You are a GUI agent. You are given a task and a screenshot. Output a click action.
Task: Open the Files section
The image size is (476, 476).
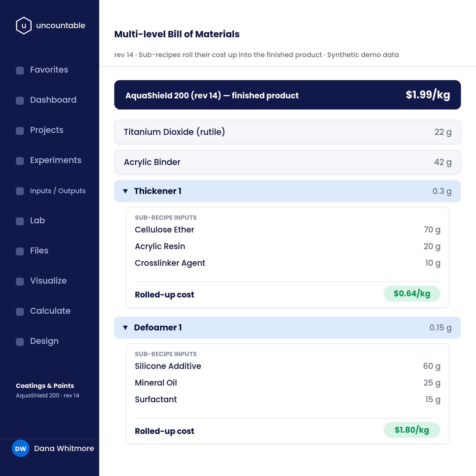coord(39,250)
